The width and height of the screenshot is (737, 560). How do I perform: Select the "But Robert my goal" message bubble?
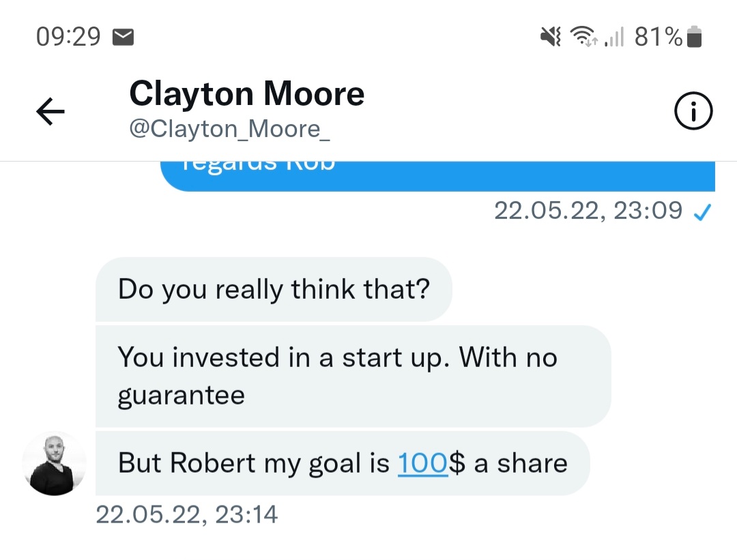(341, 463)
